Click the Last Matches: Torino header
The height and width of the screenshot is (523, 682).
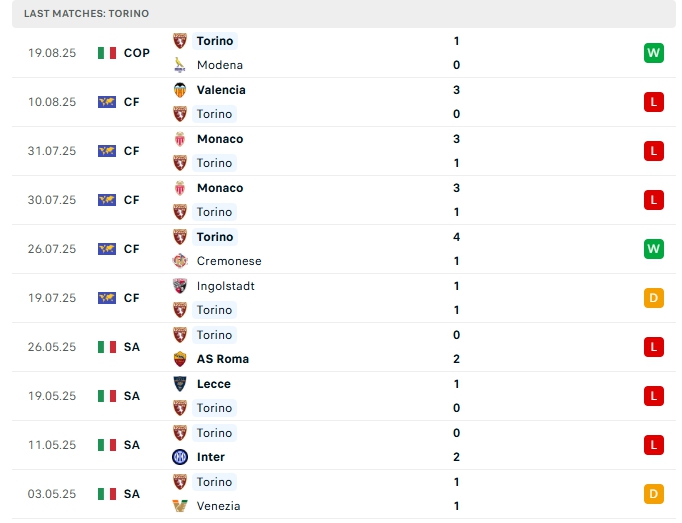(87, 14)
